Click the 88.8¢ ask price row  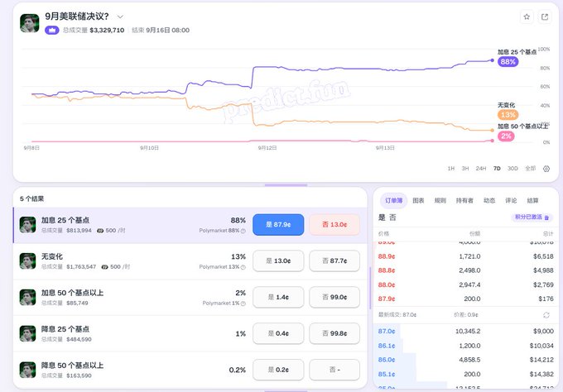tap(465, 270)
